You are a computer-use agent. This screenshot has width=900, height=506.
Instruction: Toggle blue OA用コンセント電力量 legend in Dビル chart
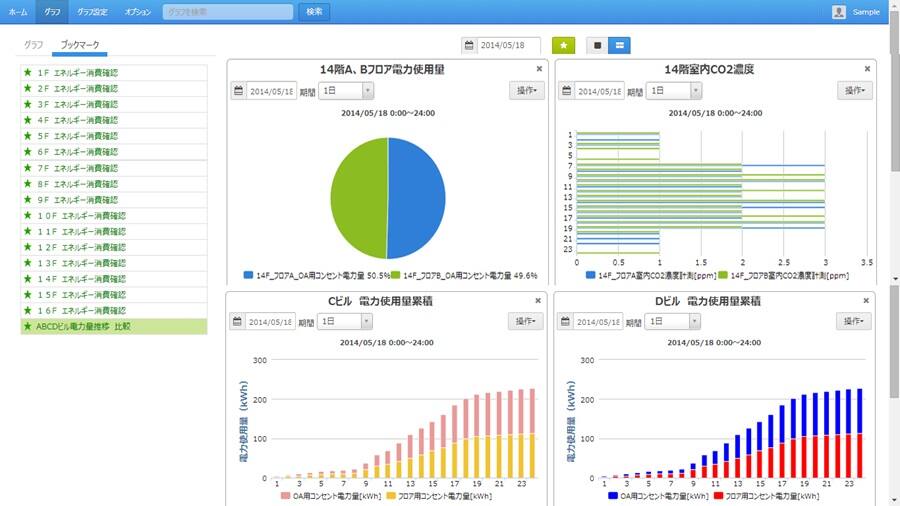click(612, 495)
